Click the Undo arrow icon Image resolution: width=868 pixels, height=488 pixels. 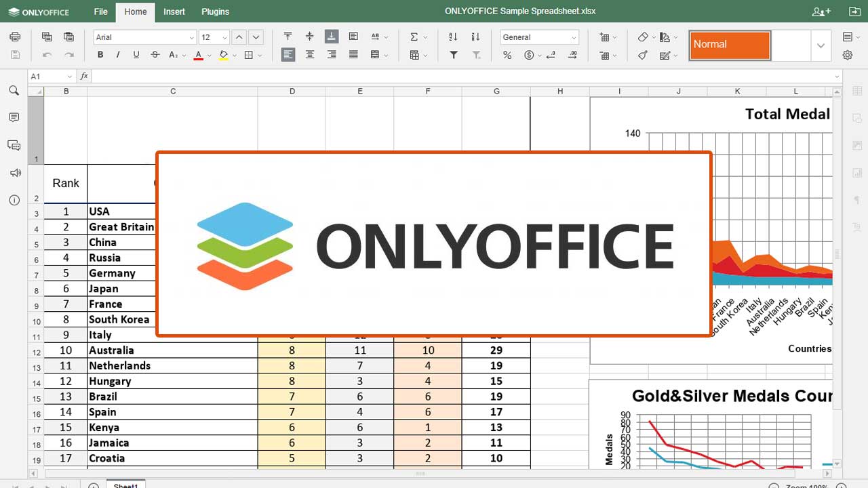(x=47, y=55)
